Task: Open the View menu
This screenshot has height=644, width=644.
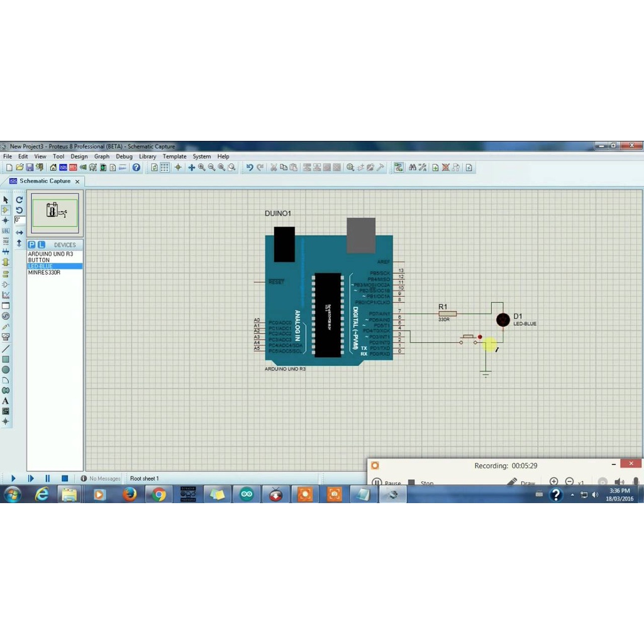Action: coord(40,157)
